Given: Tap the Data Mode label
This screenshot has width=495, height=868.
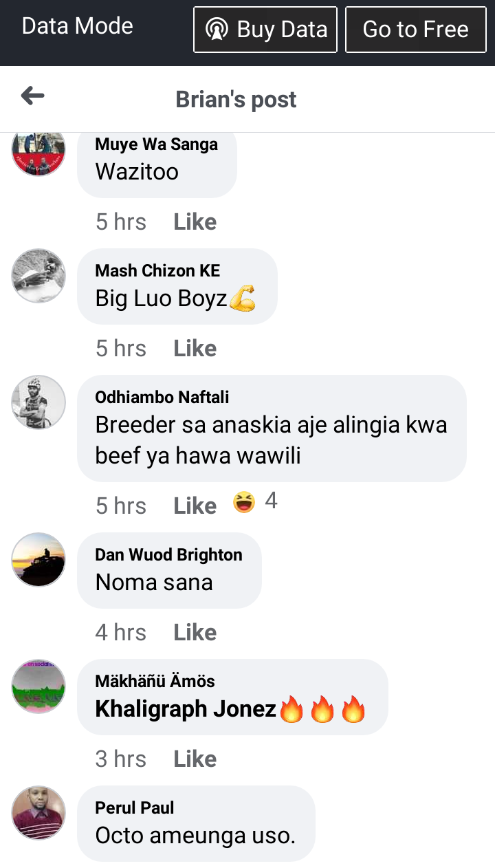Looking at the screenshot, I should coord(78,26).
